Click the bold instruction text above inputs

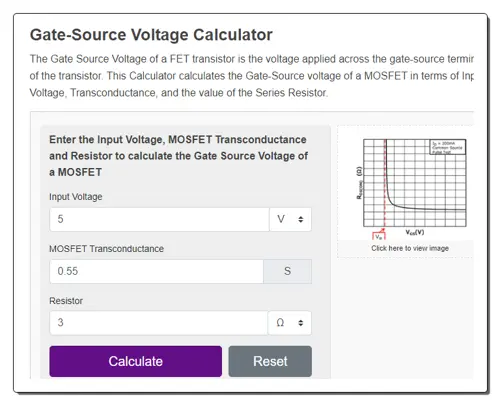[x=178, y=156]
